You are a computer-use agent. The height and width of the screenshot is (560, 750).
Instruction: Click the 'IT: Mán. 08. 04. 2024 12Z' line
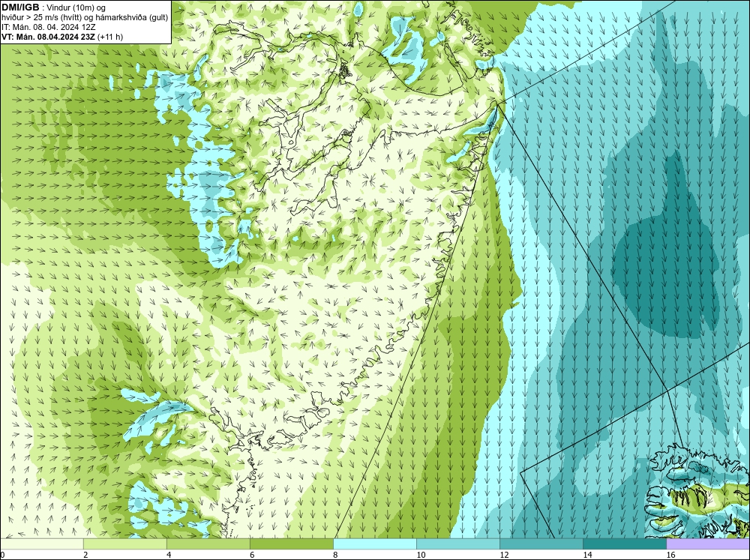pos(48,27)
